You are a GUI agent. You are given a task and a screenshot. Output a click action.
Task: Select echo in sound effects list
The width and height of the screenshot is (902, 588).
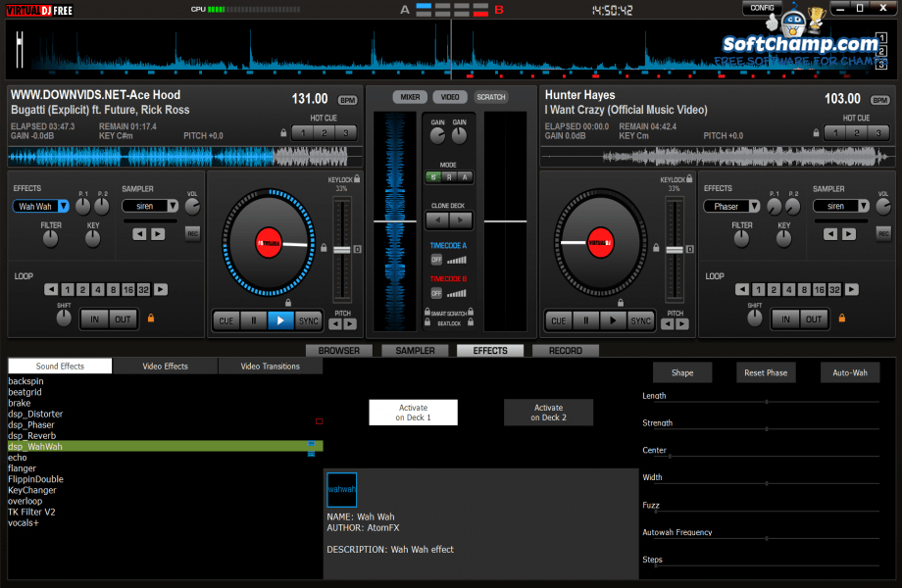(165, 458)
